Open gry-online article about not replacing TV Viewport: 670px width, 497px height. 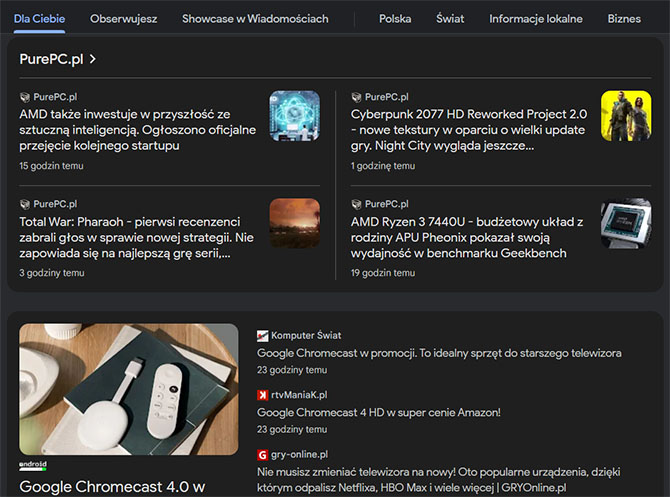(x=438, y=479)
